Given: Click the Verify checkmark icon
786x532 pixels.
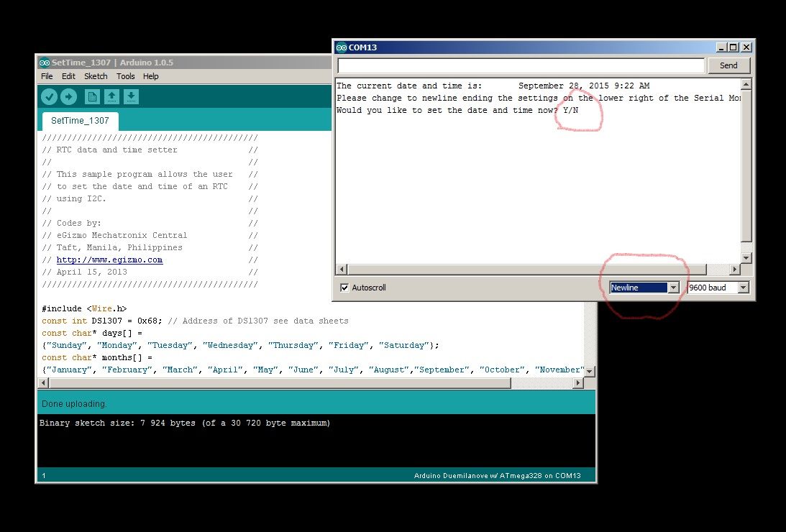Looking at the screenshot, I should click(49, 96).
